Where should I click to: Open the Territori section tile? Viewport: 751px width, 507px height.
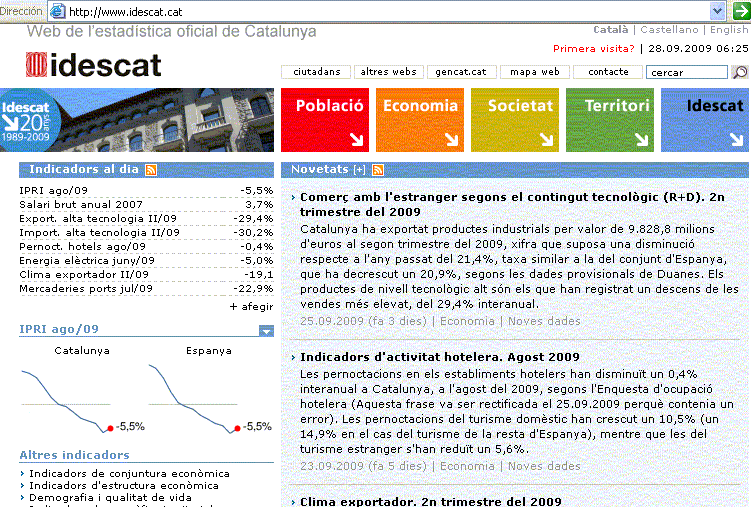tap(610, 120)
